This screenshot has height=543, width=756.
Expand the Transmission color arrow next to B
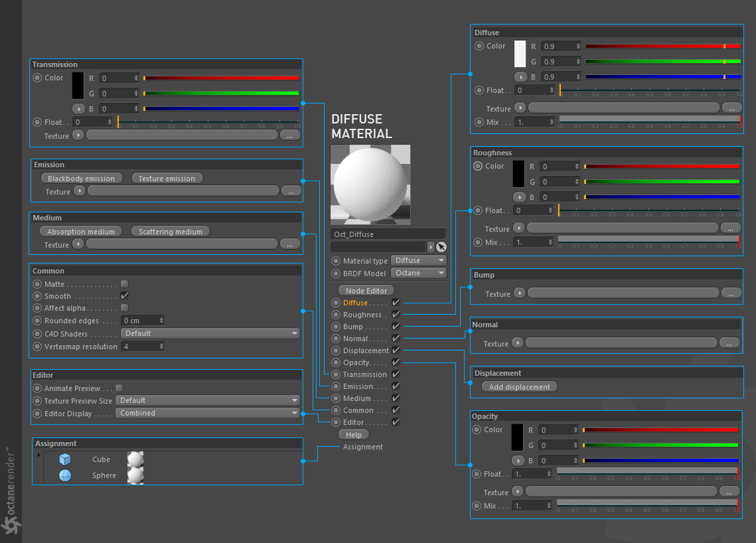coord(78,108)
